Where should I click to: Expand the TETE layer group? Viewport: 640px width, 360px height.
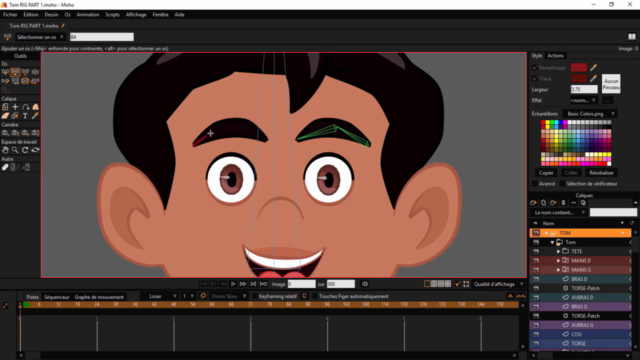(x=558, y=251)
